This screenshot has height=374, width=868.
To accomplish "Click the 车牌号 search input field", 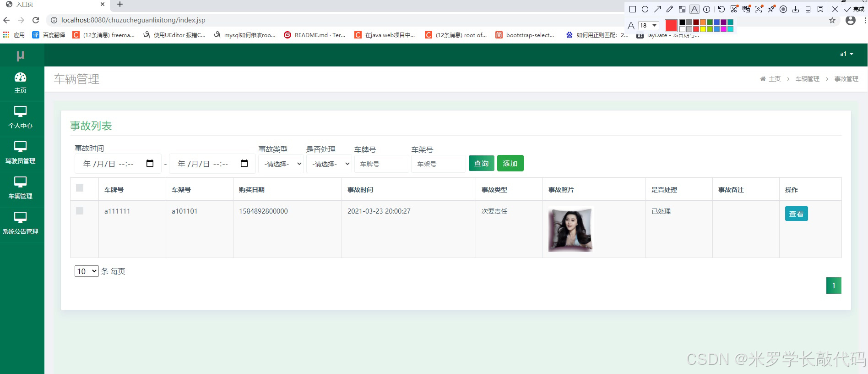I will point(382,164).
